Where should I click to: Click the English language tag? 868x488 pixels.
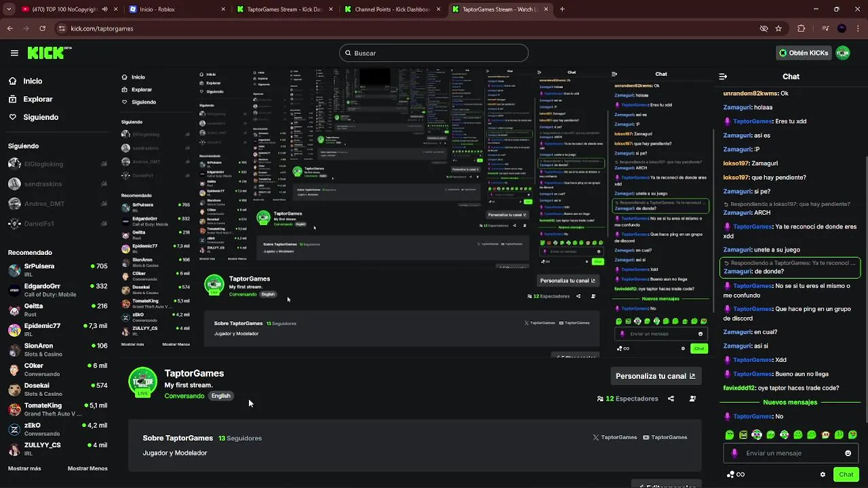click(221, 396)
